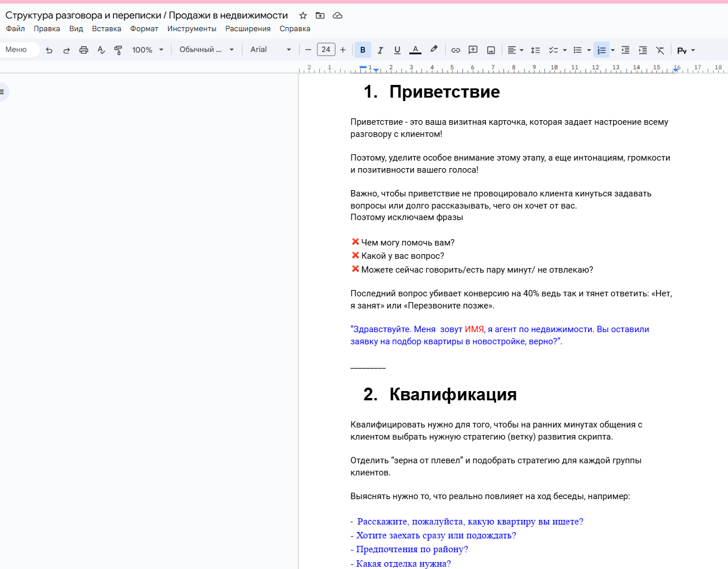The image size is (728, 569).
Task: Click the Insert link icon
Action: click(456, 50)
